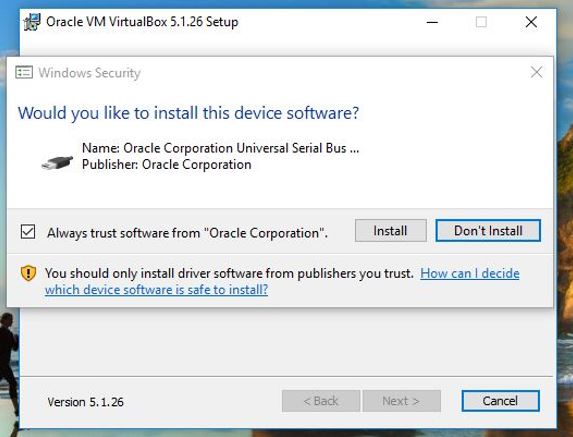Click the yellow warning shield icon

(28, 273)
